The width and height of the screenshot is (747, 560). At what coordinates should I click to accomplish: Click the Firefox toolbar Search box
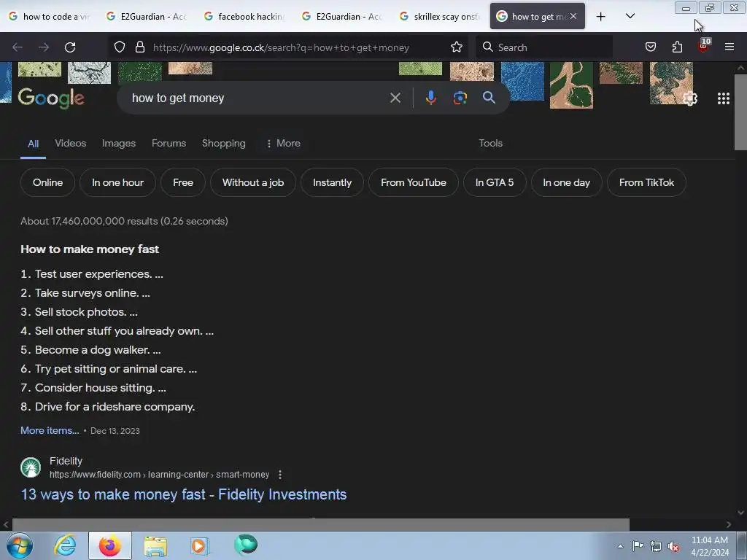546,47
